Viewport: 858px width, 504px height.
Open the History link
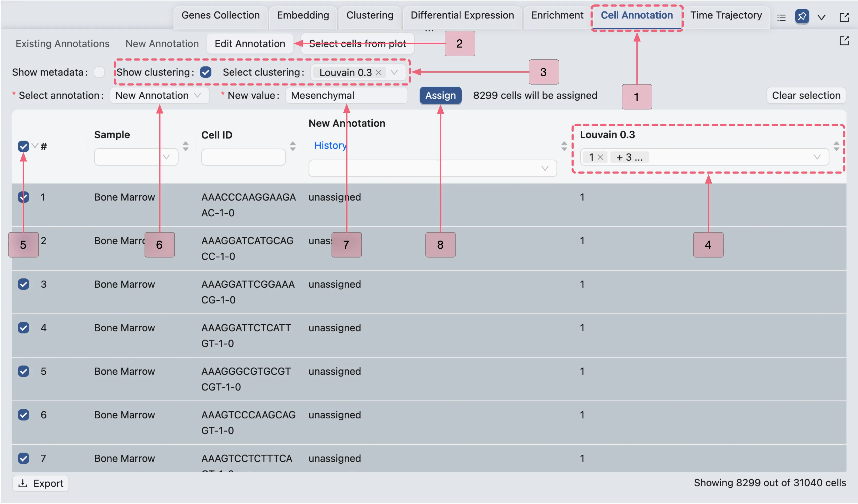click(x=330, y=145)
